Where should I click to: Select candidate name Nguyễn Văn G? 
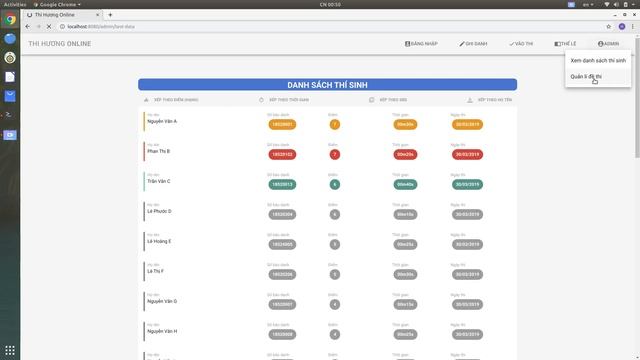(x=162, y=301)
